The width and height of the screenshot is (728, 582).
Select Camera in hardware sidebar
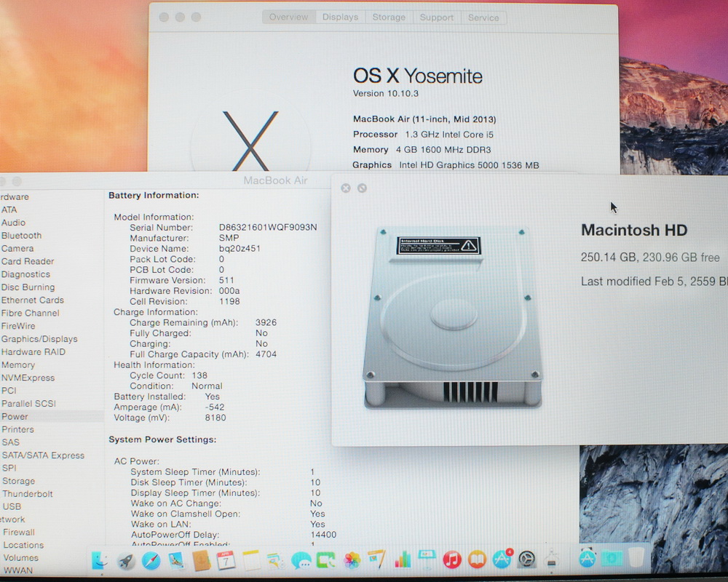(x=17, y=249)
